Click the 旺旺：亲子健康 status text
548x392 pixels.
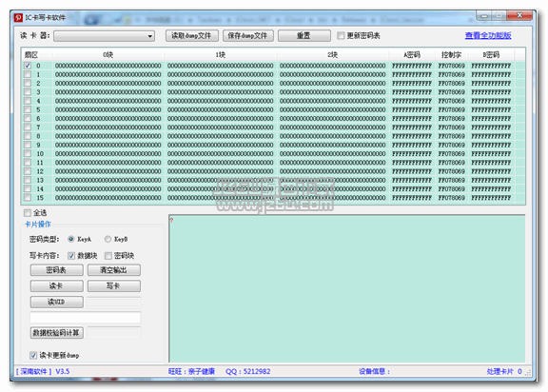191,371
